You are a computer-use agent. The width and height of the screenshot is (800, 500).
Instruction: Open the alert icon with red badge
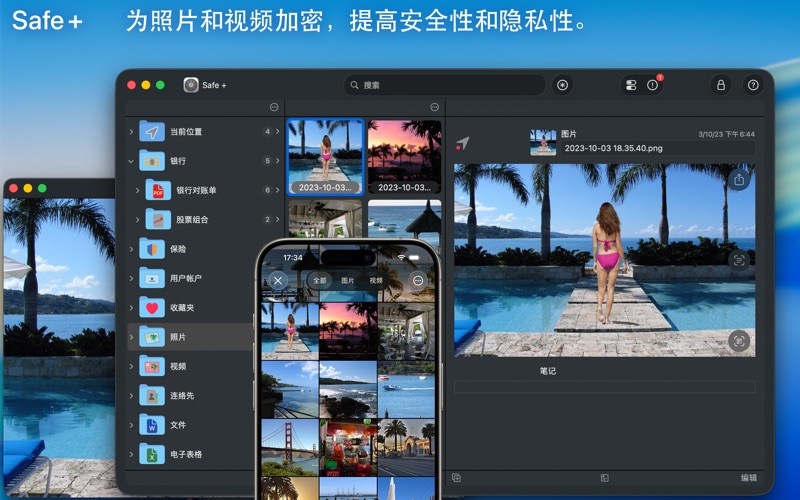(x=653, y=85)
